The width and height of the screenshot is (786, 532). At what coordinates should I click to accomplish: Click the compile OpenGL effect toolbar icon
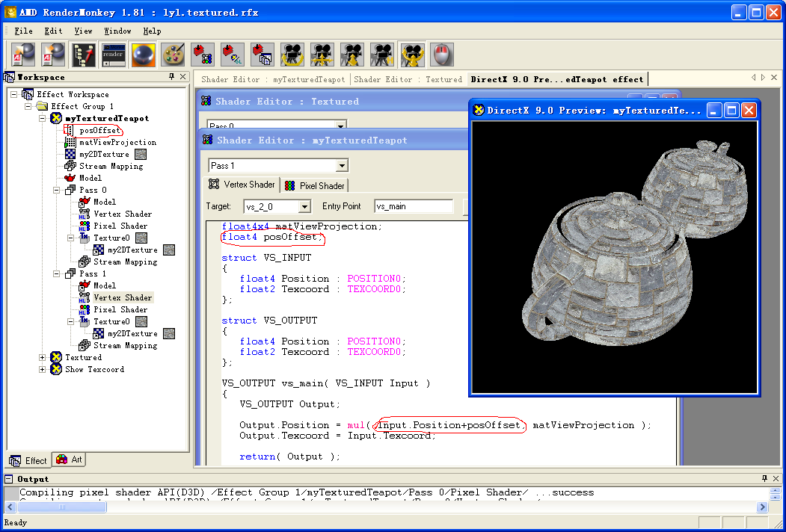tap(233, 55)
